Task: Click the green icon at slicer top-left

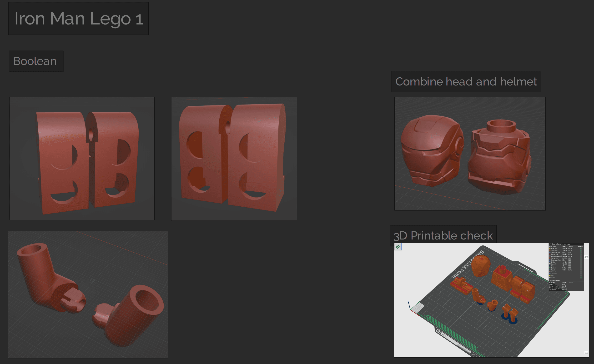Action: (398, 247)
